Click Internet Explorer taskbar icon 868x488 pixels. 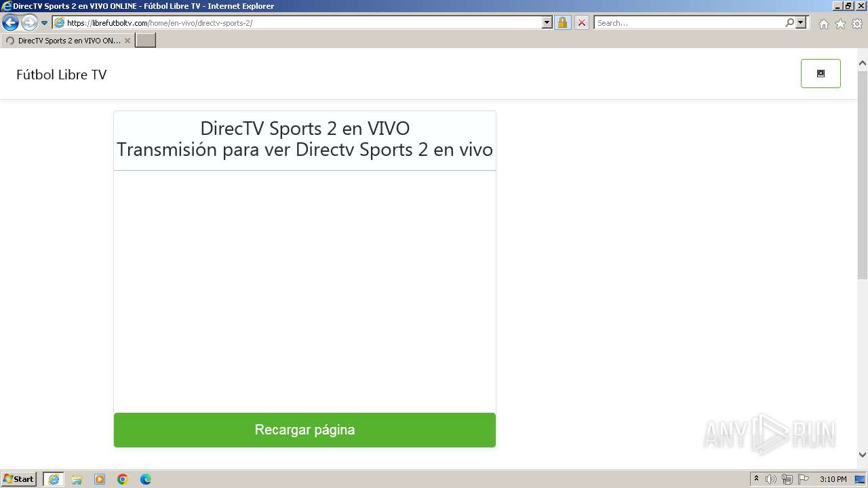pyautogui.click(x=54, y=479)
